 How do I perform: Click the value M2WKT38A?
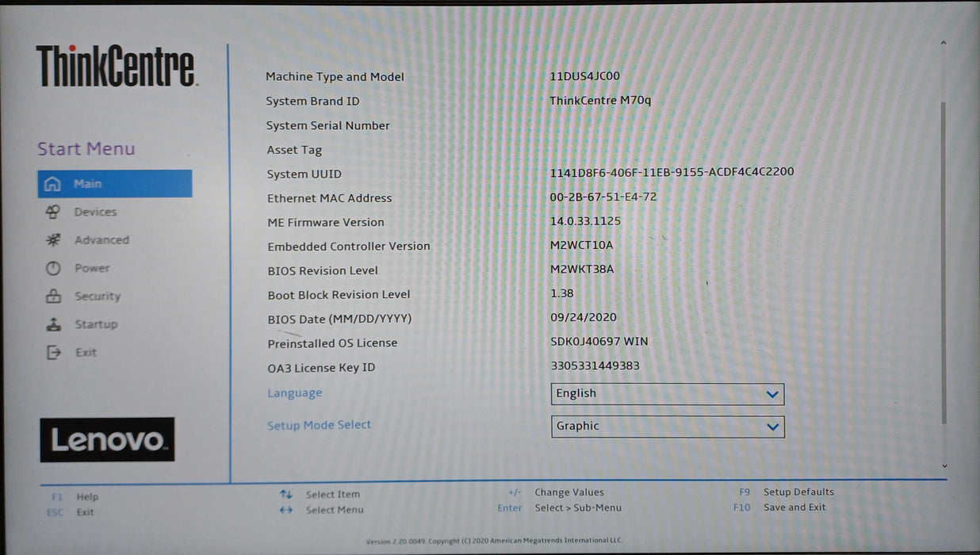[582, 270]
